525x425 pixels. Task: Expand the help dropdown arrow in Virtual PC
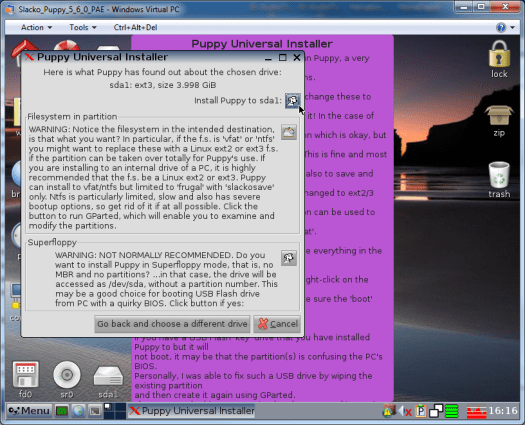(513, 27)
